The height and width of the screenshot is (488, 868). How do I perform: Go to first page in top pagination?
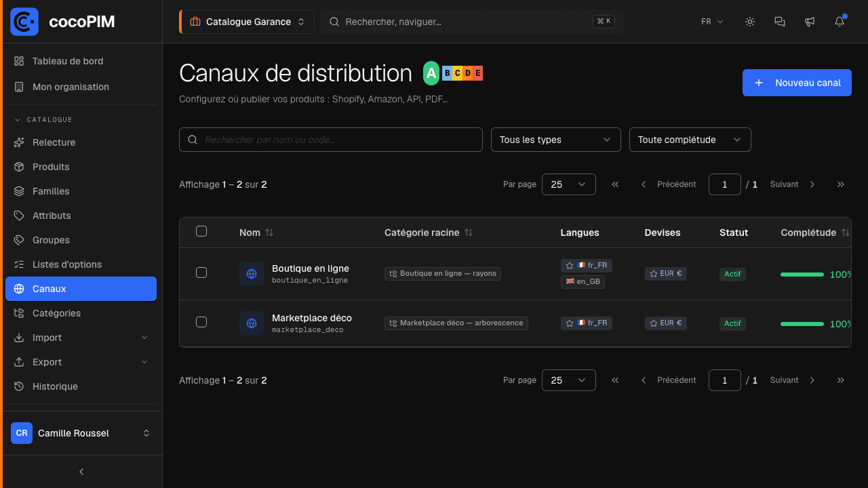click(x=615, y=184)
